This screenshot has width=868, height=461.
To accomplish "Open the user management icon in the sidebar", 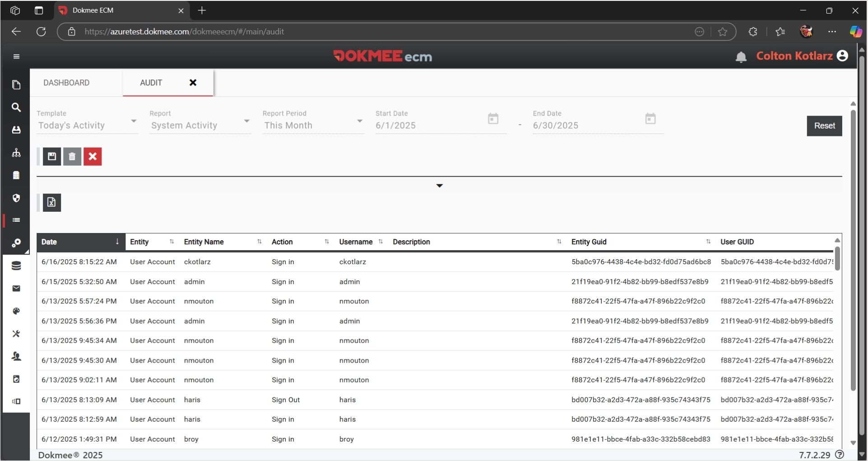I will tap(16, 356).
